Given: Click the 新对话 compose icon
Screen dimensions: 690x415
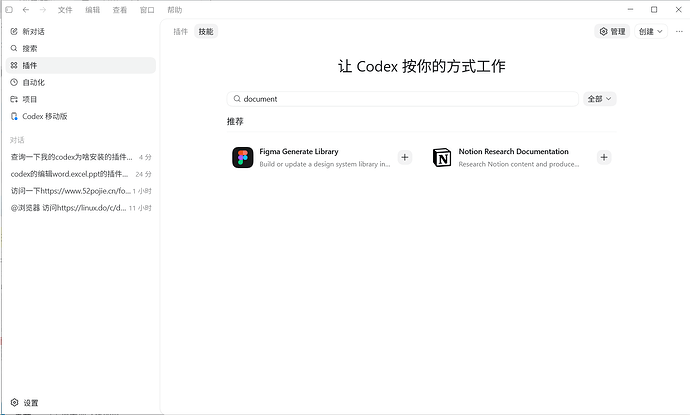Looking at the screenshot, I should click(14, 32).
